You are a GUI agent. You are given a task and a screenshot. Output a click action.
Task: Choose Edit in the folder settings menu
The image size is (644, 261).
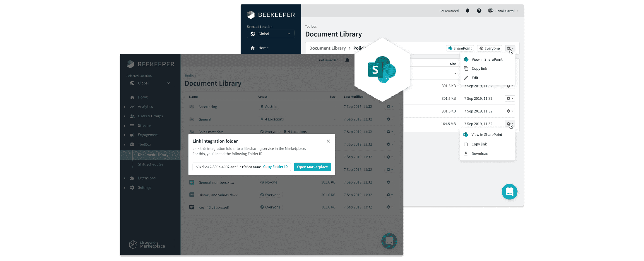475,78
